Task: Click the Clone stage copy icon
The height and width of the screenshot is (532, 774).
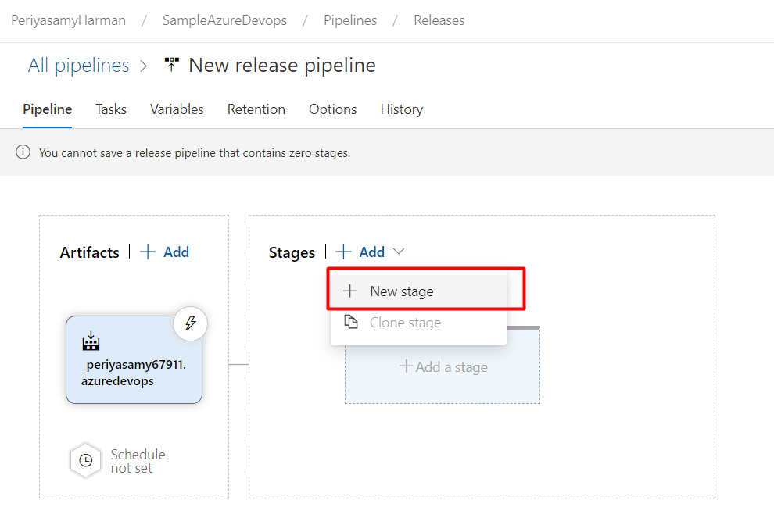Action: tap(353, 322)
